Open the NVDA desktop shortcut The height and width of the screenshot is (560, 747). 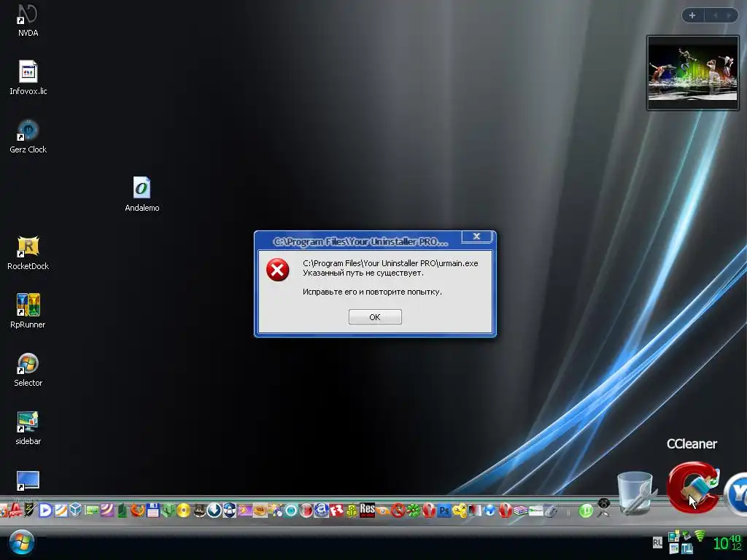coord(28,21)
